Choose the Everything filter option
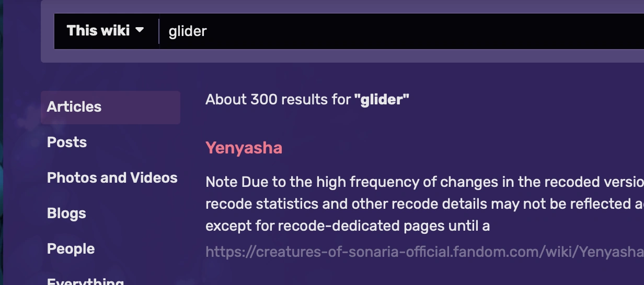The image size is (644, 285). [x=85, y=281]
